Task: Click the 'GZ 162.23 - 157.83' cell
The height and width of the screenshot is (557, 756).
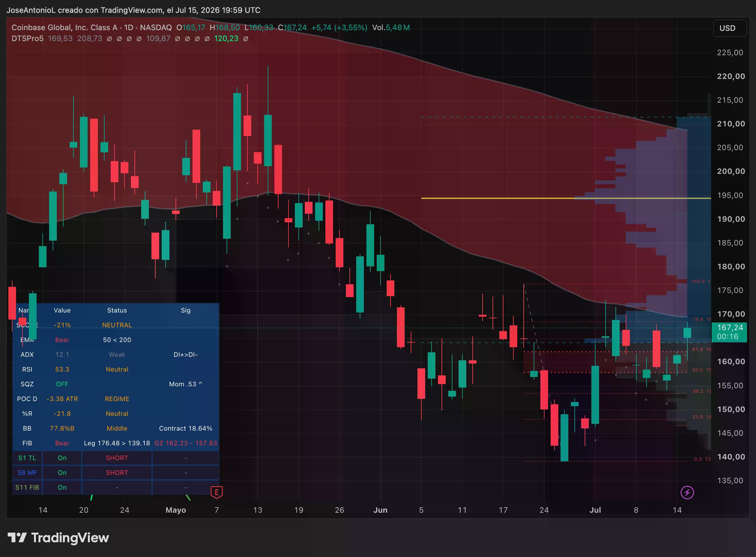Action: coord(186,443)
